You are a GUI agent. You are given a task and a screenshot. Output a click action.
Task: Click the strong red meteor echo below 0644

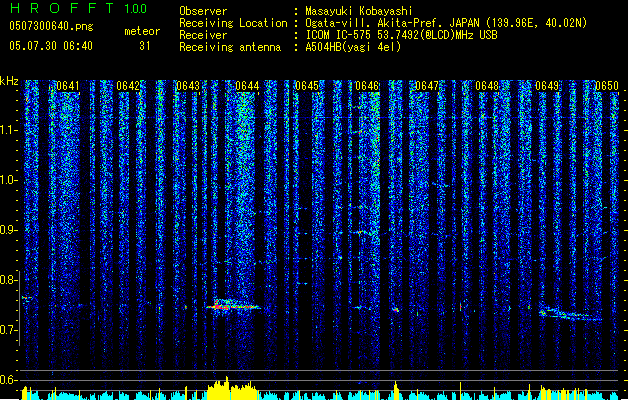click(x=233, y=306)
